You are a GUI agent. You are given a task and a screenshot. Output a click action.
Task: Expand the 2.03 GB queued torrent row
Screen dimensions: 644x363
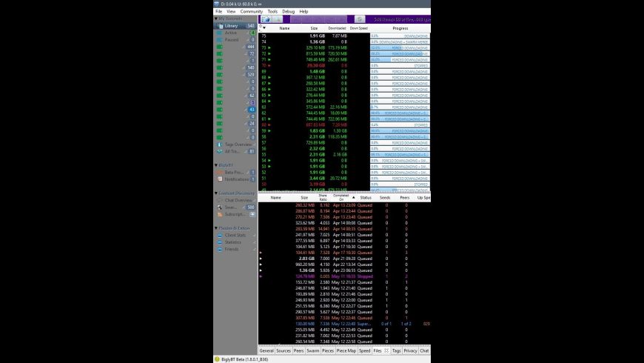pyautogui.click(x=261, y=259)
